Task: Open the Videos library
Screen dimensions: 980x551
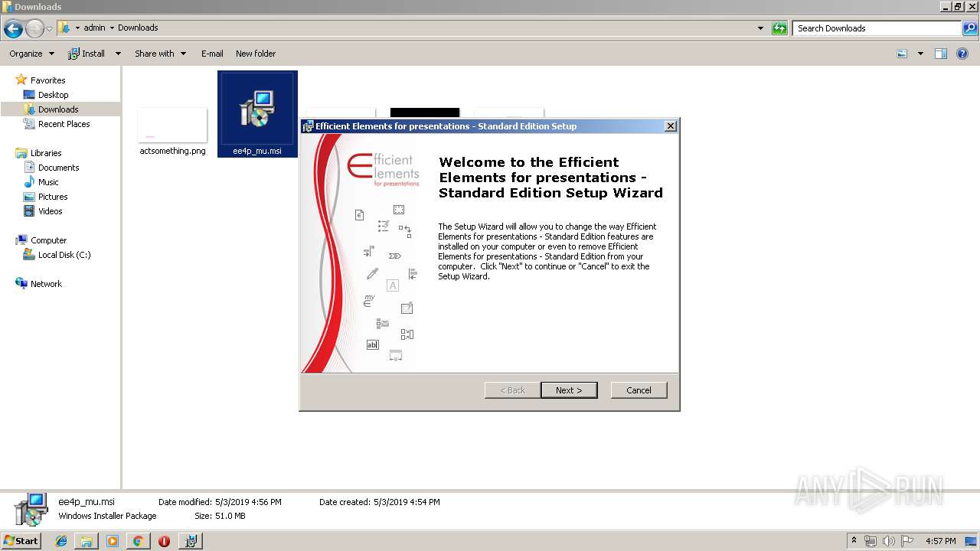Action: pos(50,211)
